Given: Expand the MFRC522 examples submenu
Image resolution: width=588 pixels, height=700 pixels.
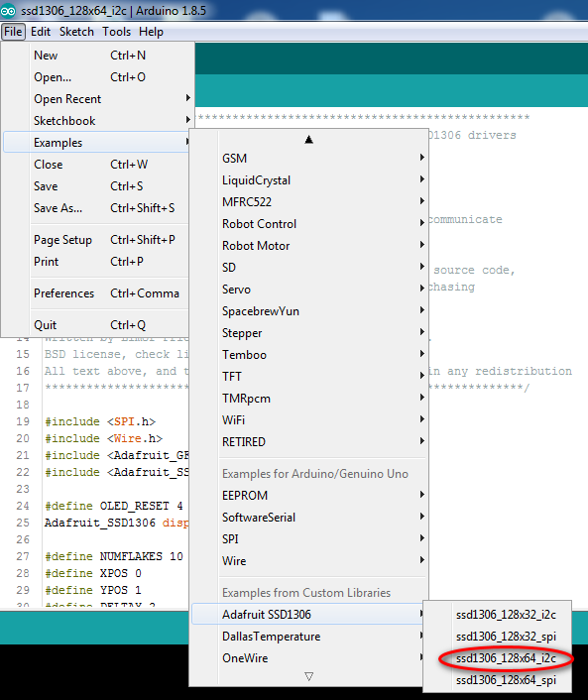Looking at the screenshot, I should (x=309, y=202).
